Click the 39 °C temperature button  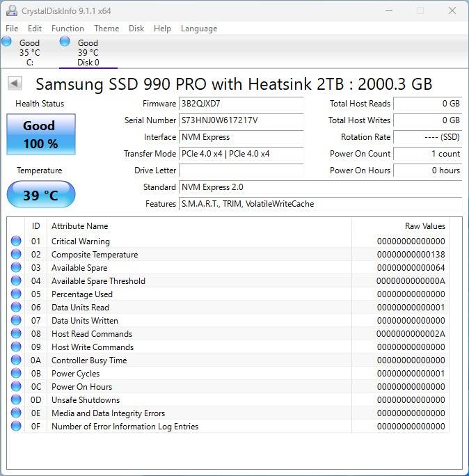click(x=41, y=194)
